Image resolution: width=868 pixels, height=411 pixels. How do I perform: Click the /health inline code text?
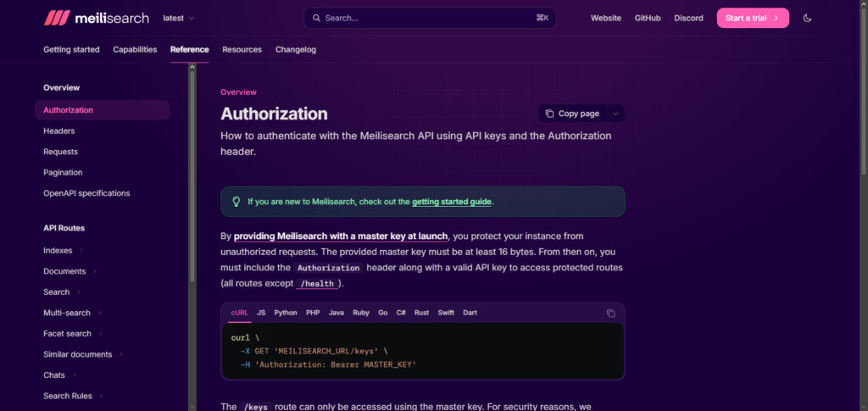[317, 284]
